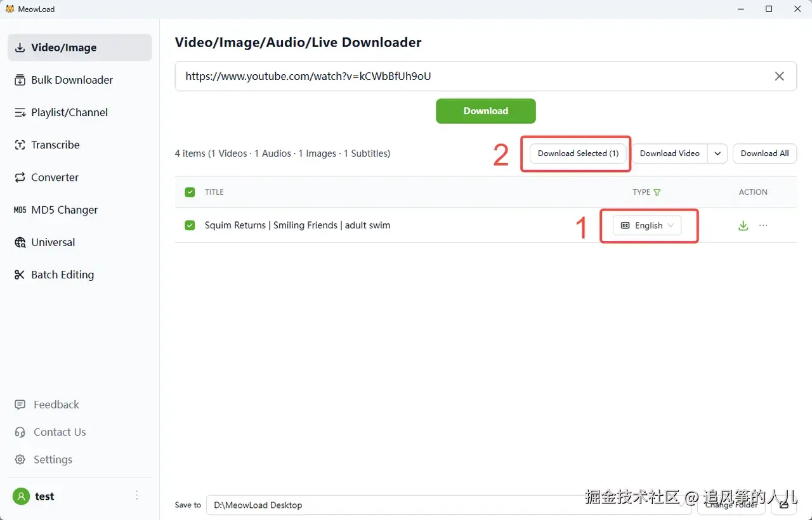Viewport: 812px width, 520px height.
Task: Click the Batch Editing scissors icon
Action: (x=20, y=275)
